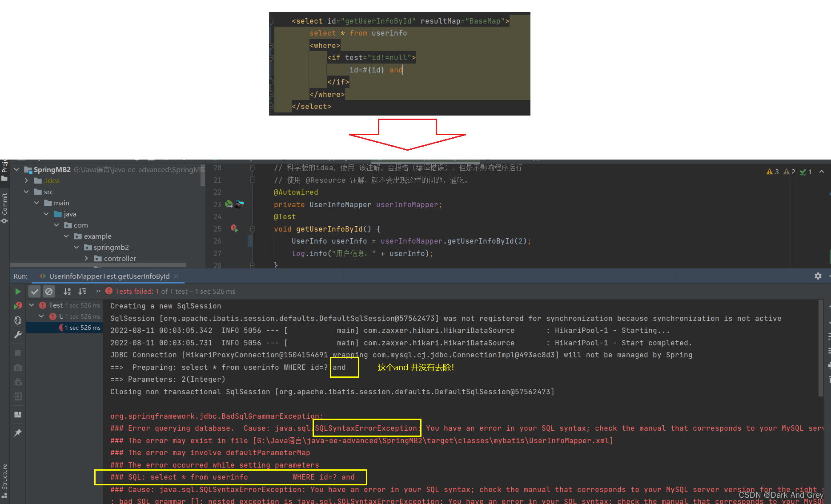831x504 pixels.
Task: Collapse the main folder
Action: pos(36,203)
